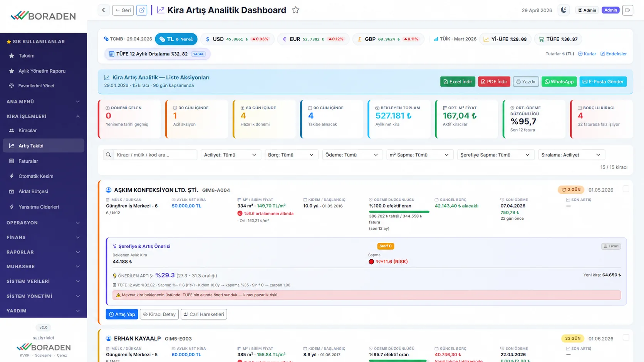644x362 pixels.
Task: Tick the ERHAN KAYAALP row checkbox
Action: [x=626, y=338]
